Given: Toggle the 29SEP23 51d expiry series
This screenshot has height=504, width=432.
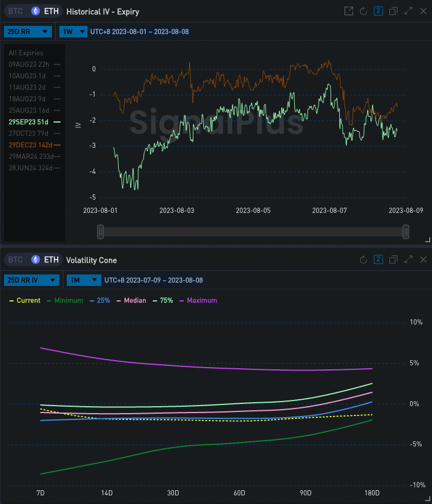Looking at the screenshot, I should (29, 122).
